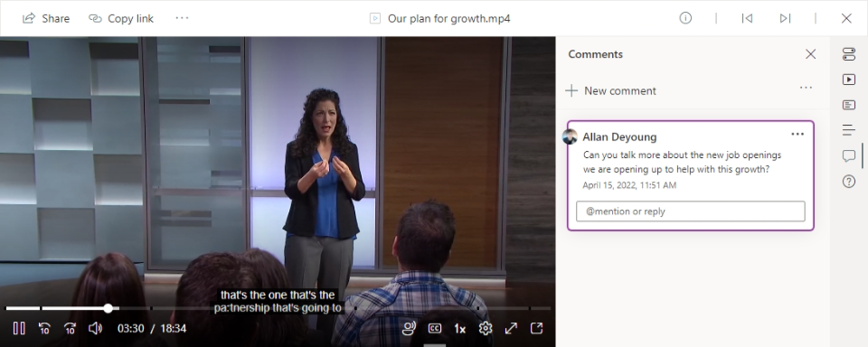
Task: Click the Share button
Action: coord(46,18)
